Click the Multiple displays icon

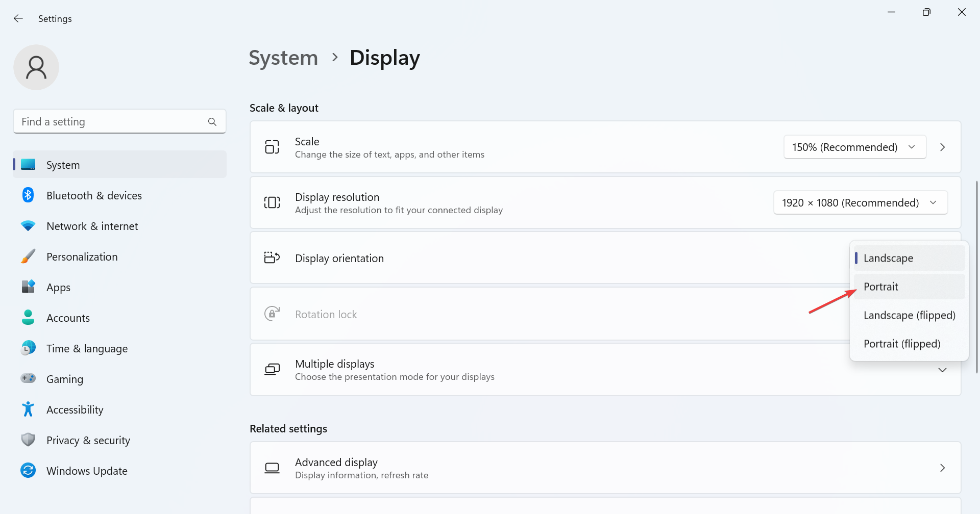click(x=272, y=369)
